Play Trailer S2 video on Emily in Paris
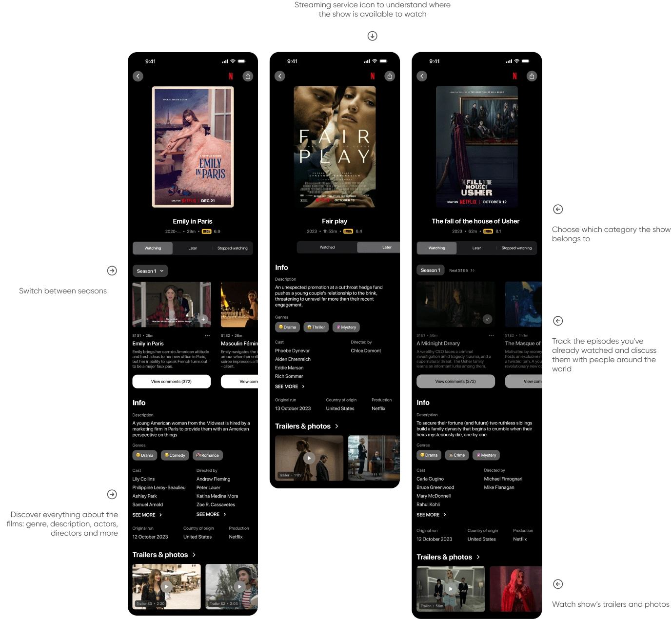Viewport: 672px width, 619px height. pos(240,587)
